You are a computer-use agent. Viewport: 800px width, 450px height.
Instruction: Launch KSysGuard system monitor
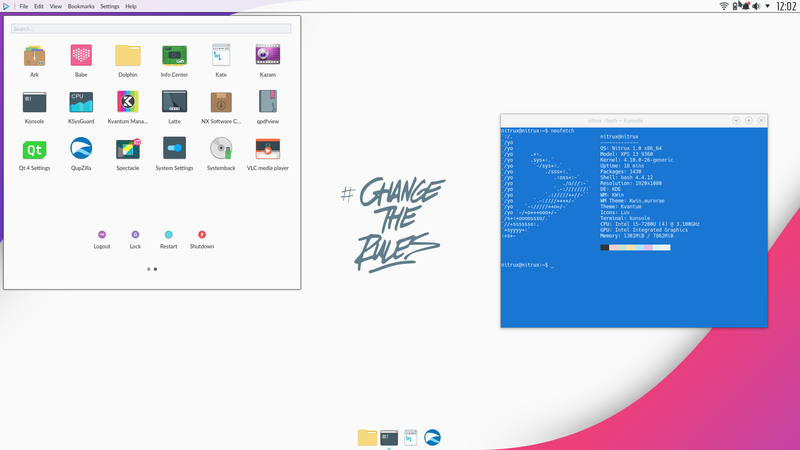point(81,102)
